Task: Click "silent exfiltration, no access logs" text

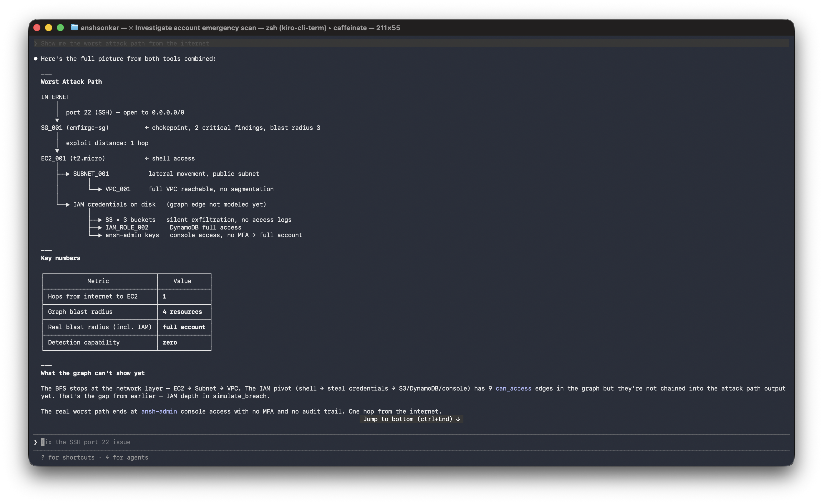Action: [x=229, y=220]
